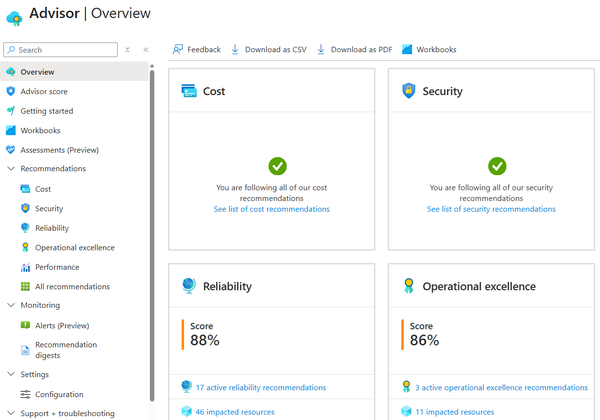Click the Performance chart icon in sidebar
Viewport: 600px width, 420px height.
(x=25, y=267)
